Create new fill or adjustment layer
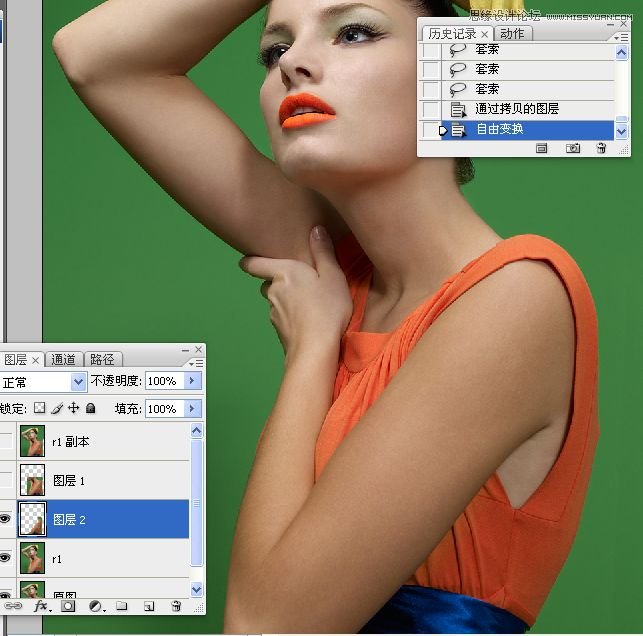The width and height of the screenshot is (643, 636). point(96,606)
